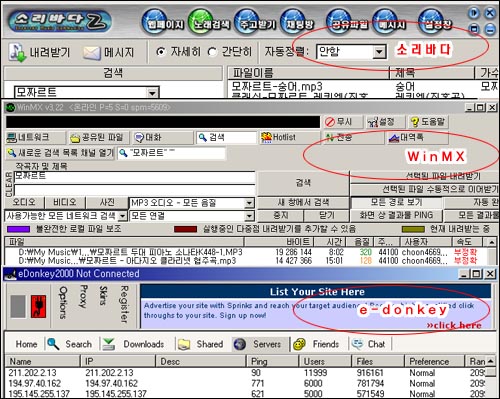
Task: Open the eDonkey Home tab
Action: click(26, 344)
